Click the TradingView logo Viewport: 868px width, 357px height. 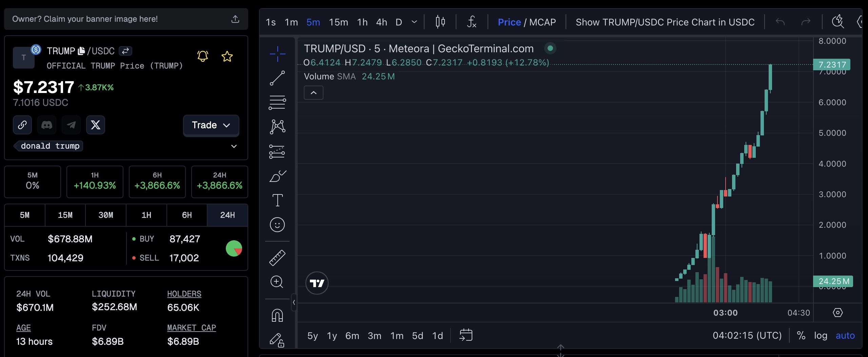point(317,283)
